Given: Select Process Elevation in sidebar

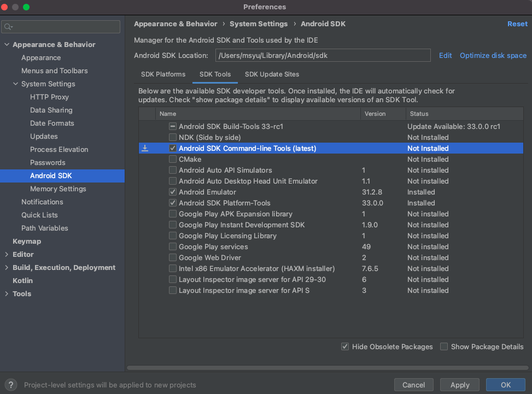Looking at the screenshot, I should [x=59, y=150].
